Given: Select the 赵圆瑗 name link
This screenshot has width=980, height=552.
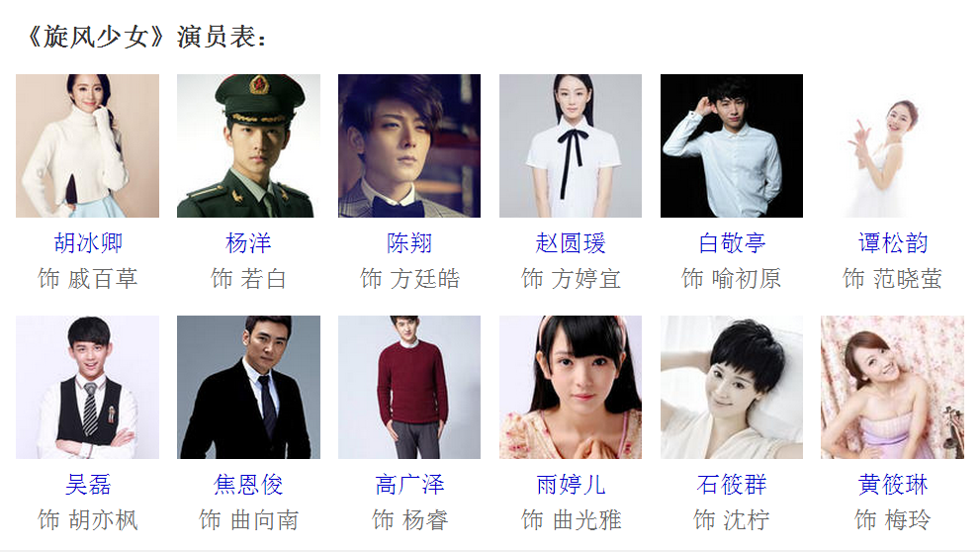Looking at the screenshot, I should click(x=571, y=242).
